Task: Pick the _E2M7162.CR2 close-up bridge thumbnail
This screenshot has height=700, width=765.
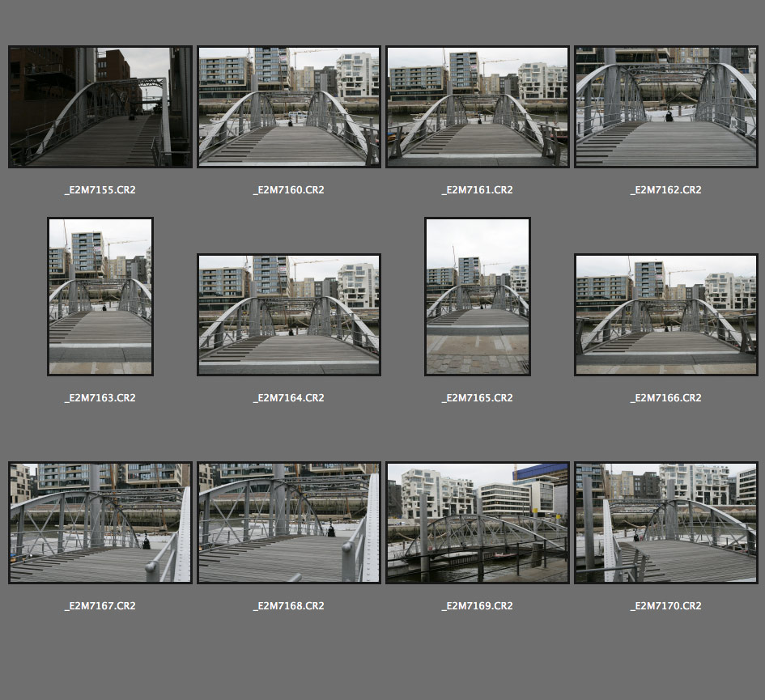Action: (666, 107)
